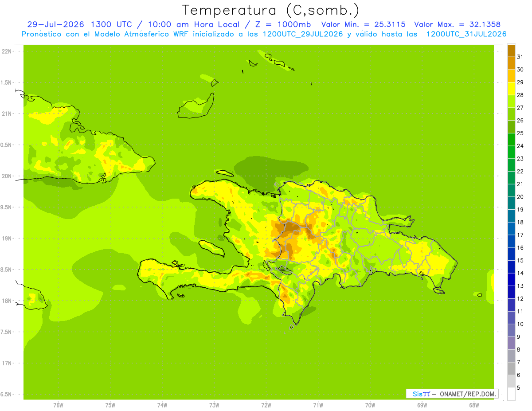The width and height of the screenshot is (532, 411).
Task: Click the 20N latitude axis label
Action: 7,176
